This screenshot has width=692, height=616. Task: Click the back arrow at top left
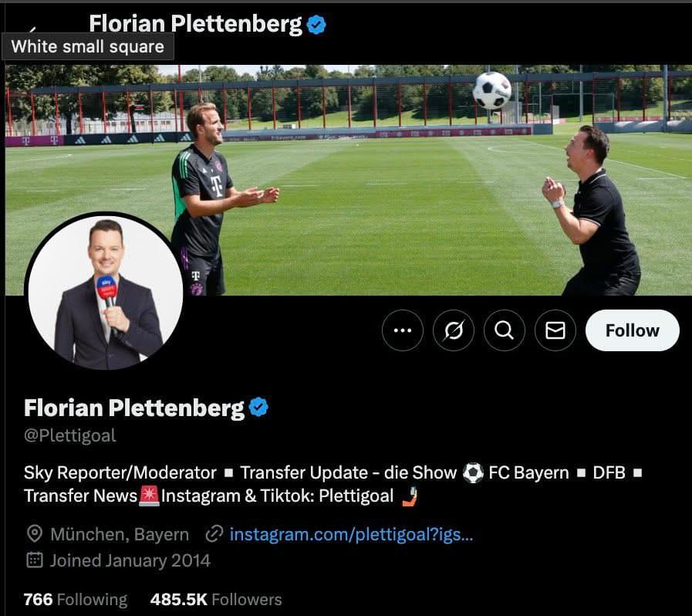[32, 29]
